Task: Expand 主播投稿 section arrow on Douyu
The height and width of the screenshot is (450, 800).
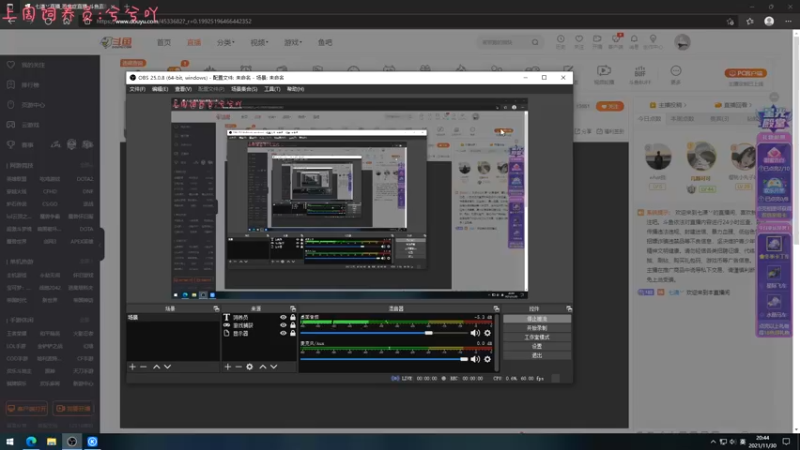Action: [685, 105]
